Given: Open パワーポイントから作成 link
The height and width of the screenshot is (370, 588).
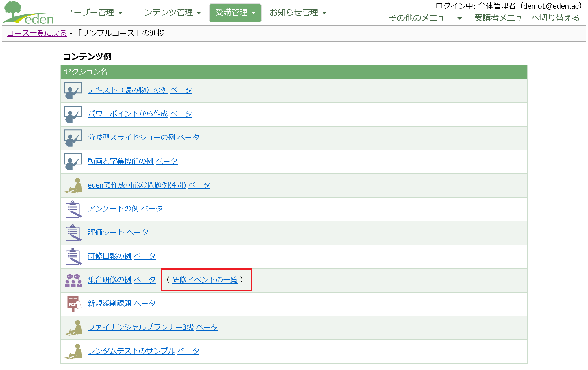Looking at the screenshot, I should point(128,114).
